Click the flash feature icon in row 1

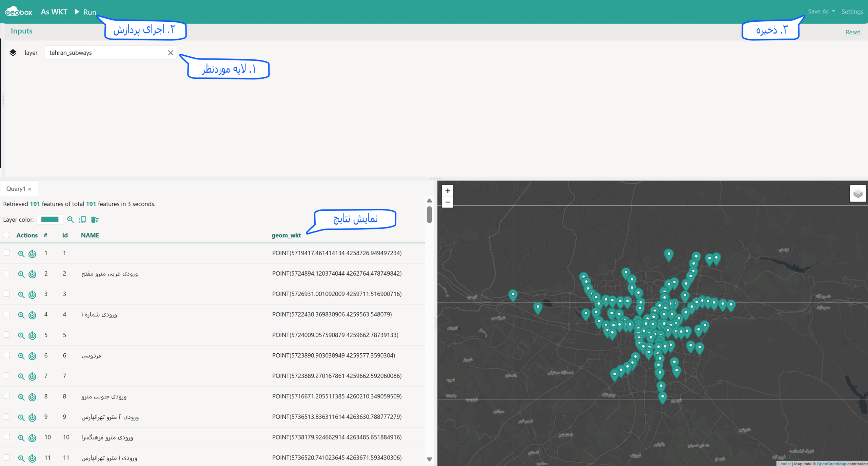[x=32, y=254]
